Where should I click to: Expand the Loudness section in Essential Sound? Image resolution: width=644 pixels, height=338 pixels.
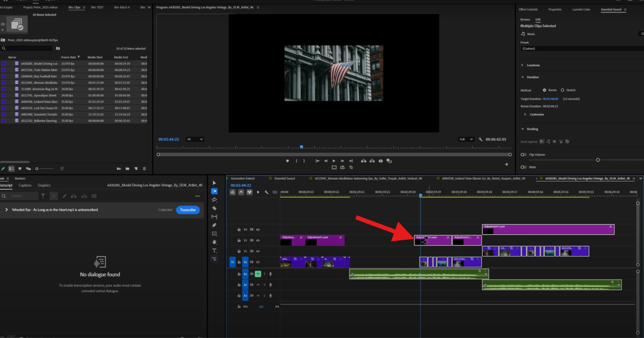coord(523,65)
